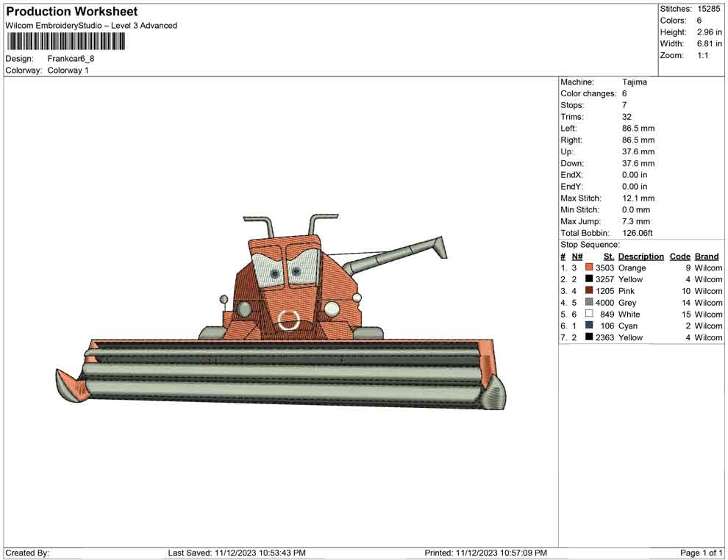Click the Min Stitch value 0.0 mm
This screenshot has height=560, width=728.
point(636,209)
